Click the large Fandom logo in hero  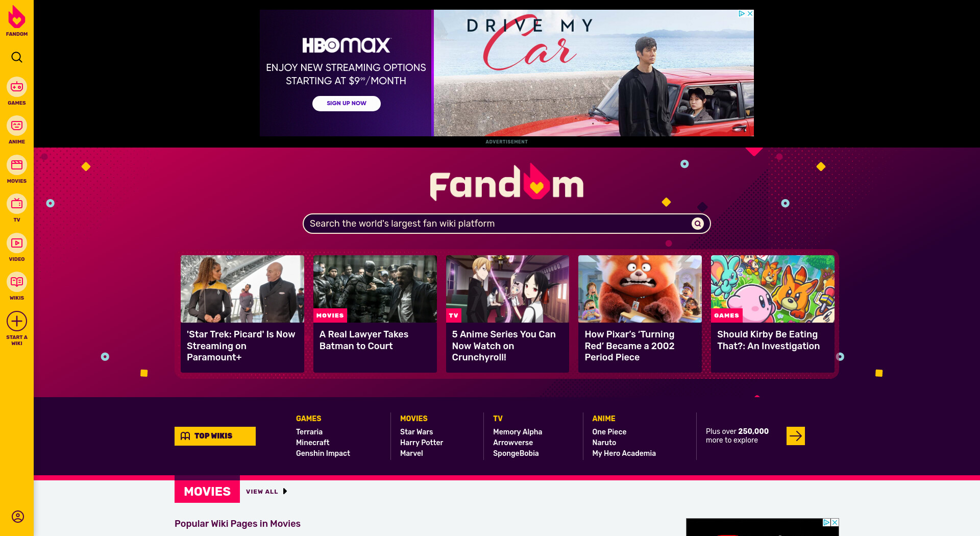[x=506, y=183]
